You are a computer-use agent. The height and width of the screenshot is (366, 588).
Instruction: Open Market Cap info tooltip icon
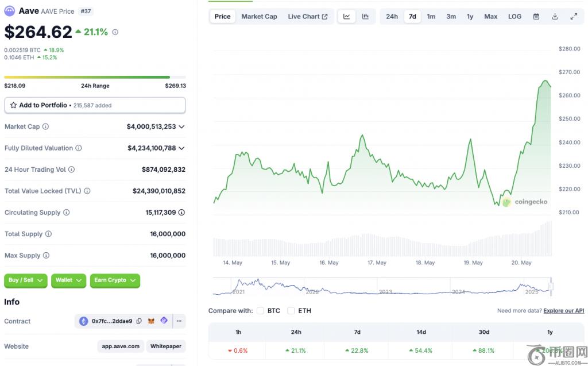[x=45, y=126]
